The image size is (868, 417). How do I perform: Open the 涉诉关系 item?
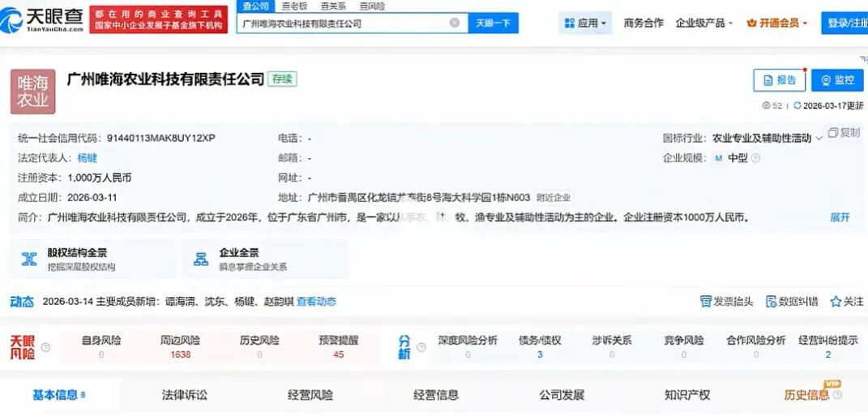(612, 347)
